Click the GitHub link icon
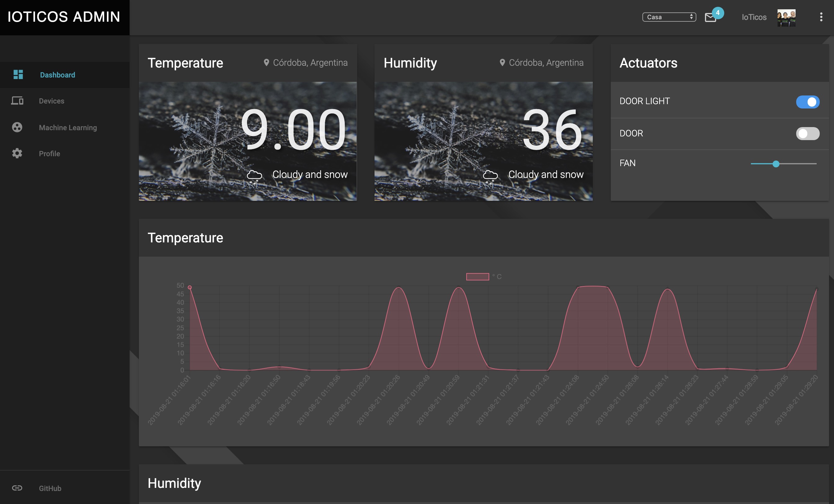834x504 pixels. tap(17, 488)
